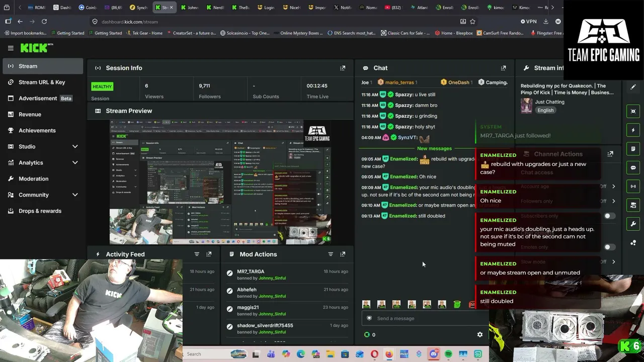Bookmark this page with star icon

pyautogui.click(x=472, y=22)
